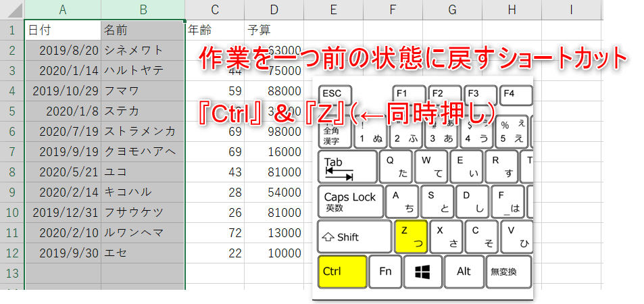Click the Windows logo key on keyboard image
This screenshot has width=644, height=304.
click(423, 272)
